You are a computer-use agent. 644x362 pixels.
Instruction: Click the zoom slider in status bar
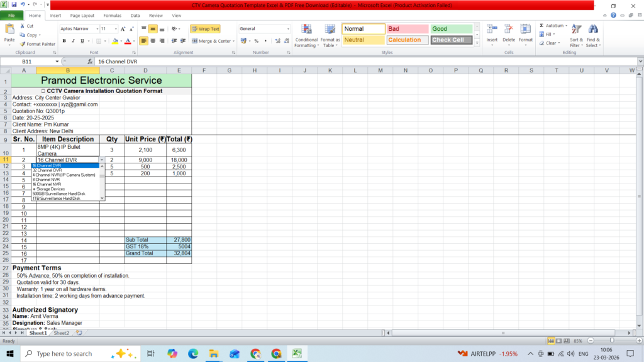[x=612, y=341]
